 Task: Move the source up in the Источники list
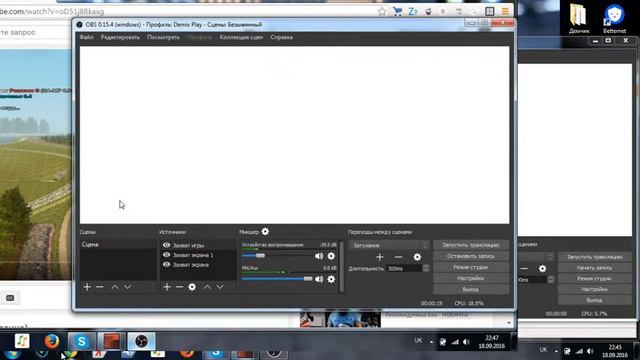coord(207,287)
